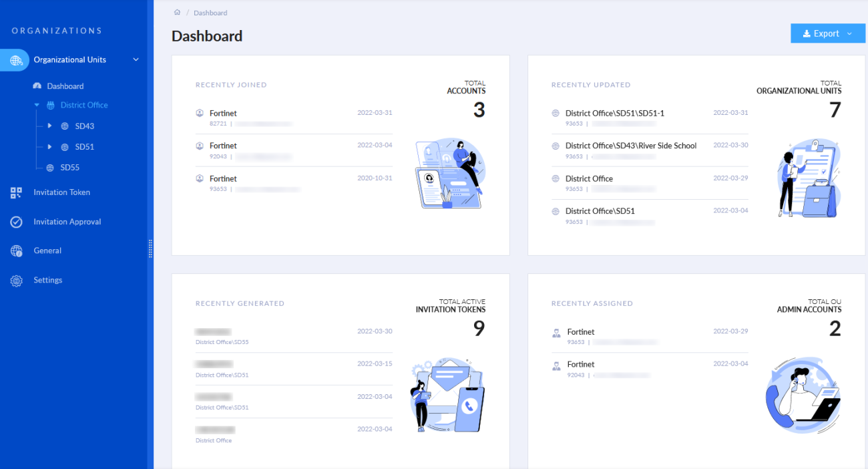Click the Dashboard breadcrumb link
The image size is (868, 469).
click(x=210, y=12)
